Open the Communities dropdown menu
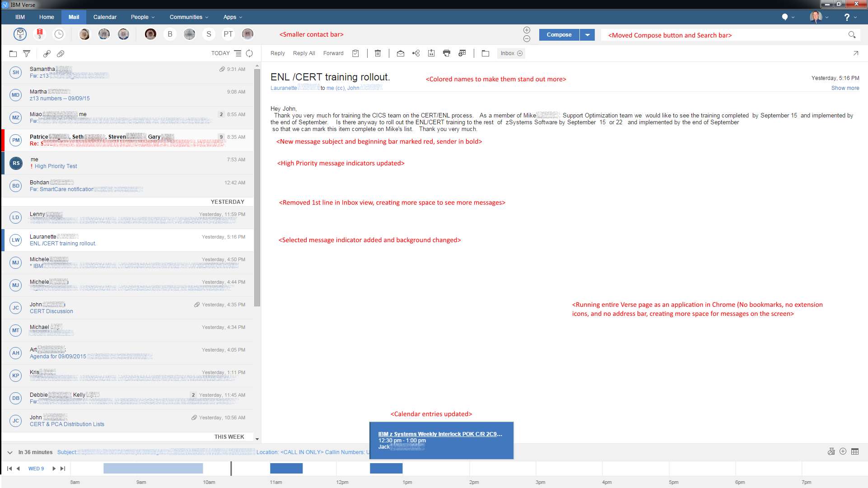This screenshot has height=488, width=868. (x=189, y=17)
